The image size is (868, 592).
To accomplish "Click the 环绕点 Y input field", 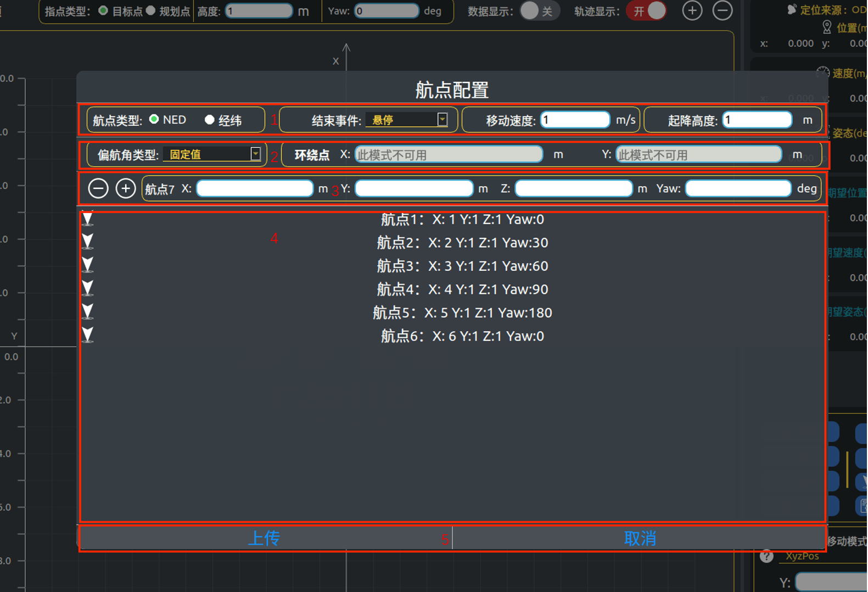I will [x=698, y=154].
